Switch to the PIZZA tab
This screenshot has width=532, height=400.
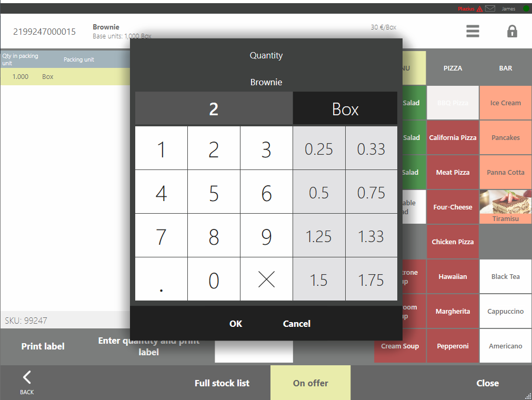[453, 68]
